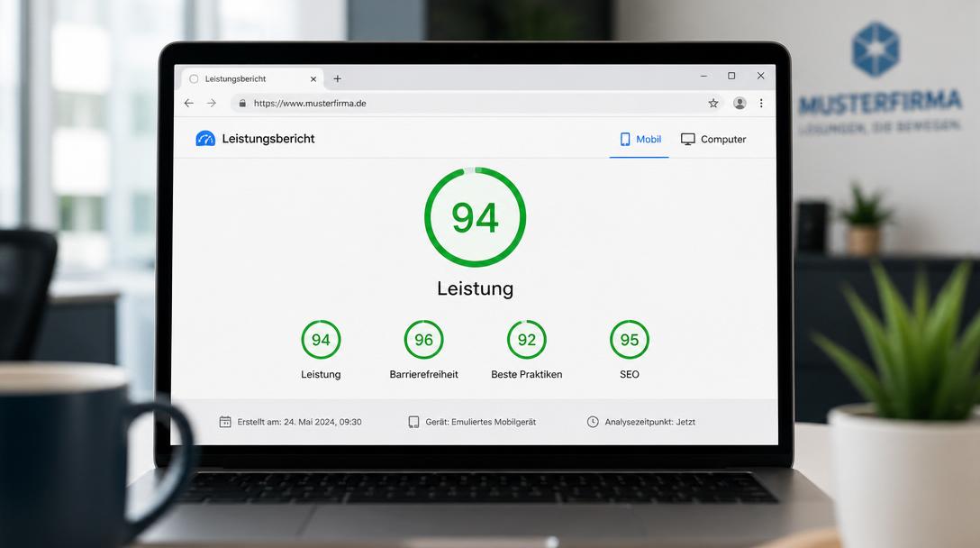The image size is (980, 548).
Task: Click the Leistungsbericht page title
Action: 268,139
